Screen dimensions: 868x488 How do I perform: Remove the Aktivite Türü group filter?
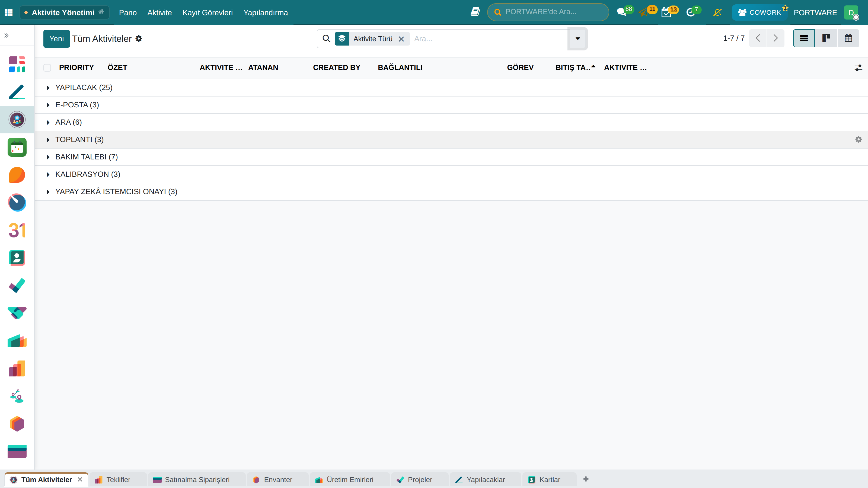[401, 39]
